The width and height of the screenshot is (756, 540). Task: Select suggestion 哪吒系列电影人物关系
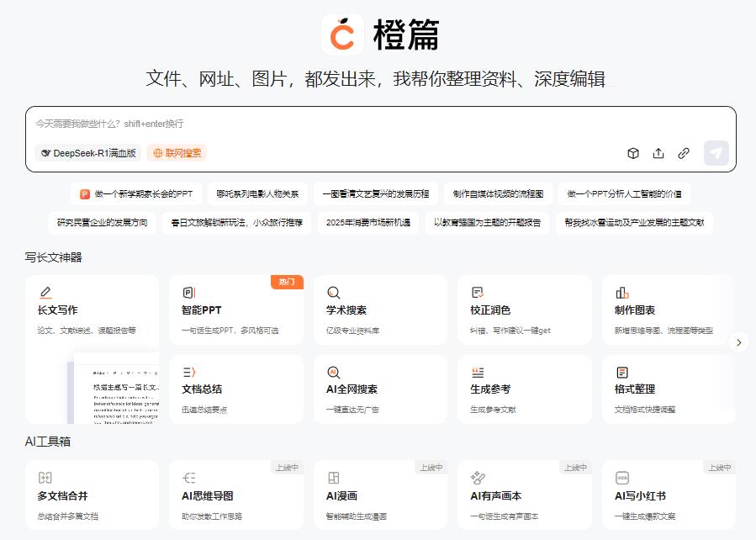coord(257,193)
